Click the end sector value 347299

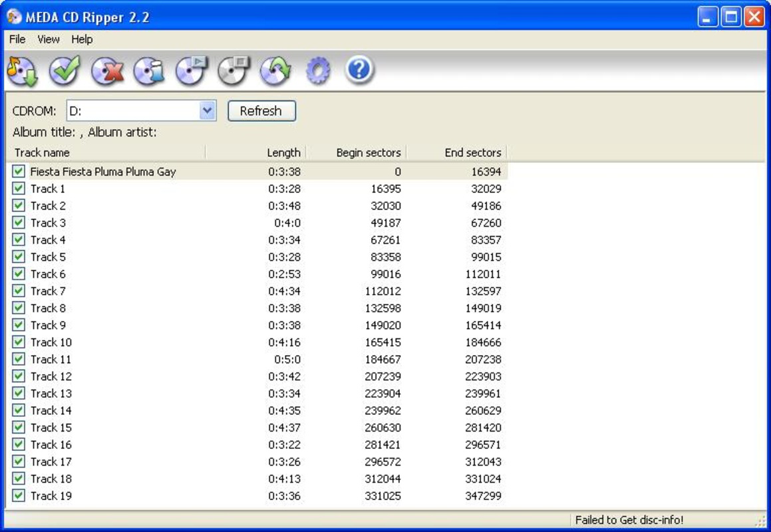click(x=483, y=495)
